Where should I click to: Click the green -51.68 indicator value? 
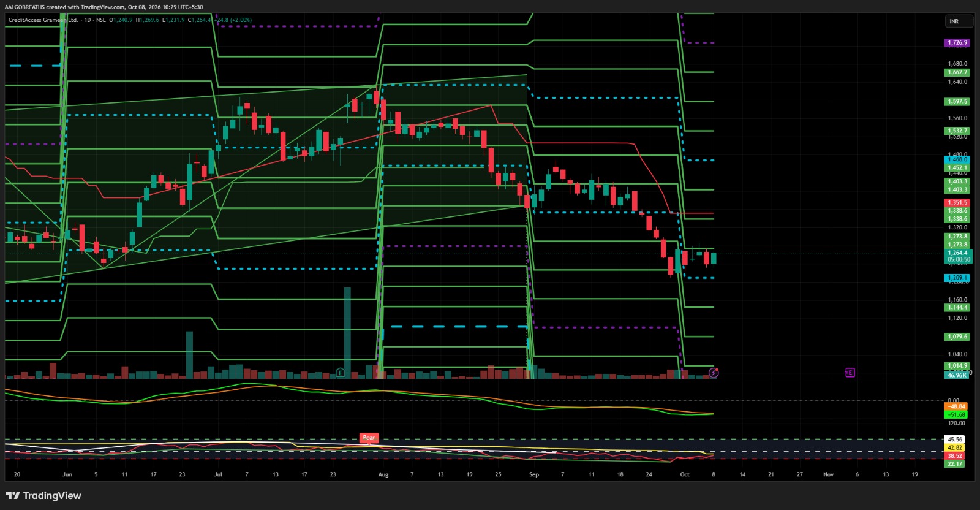tap(956, 414)
